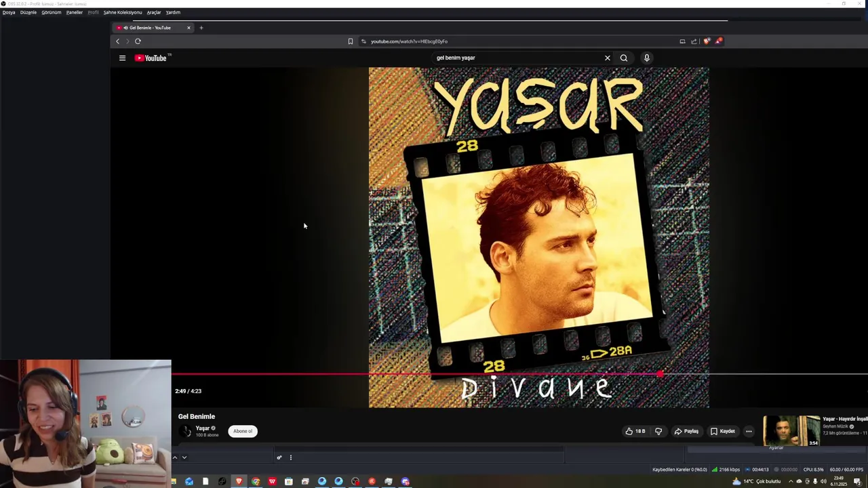Go back with the browser back arrow

(117, 41)
